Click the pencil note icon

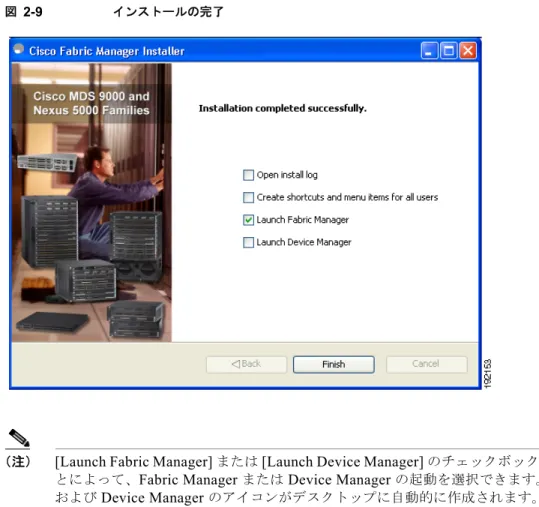click(x=19, y=438)
